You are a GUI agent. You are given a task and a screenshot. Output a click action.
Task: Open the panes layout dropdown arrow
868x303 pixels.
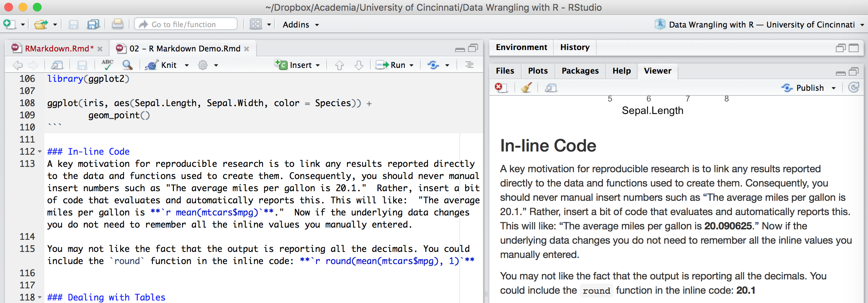point(269,25)
